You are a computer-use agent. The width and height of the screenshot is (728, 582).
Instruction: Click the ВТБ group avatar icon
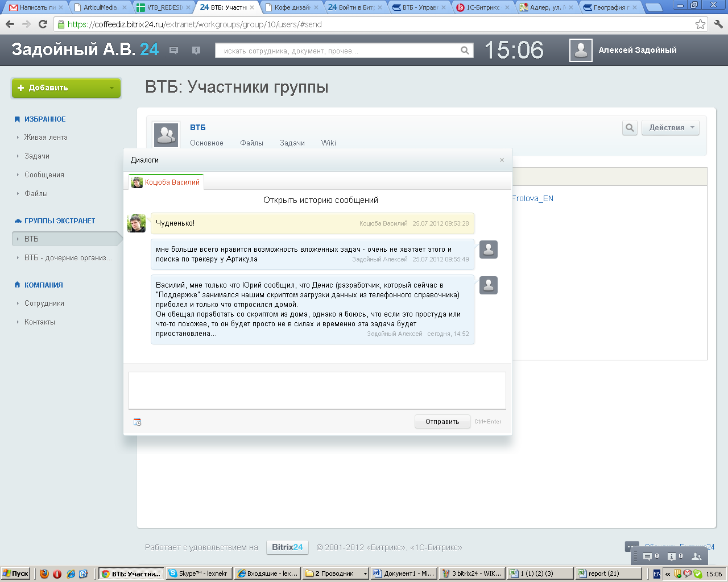point(166,135)
